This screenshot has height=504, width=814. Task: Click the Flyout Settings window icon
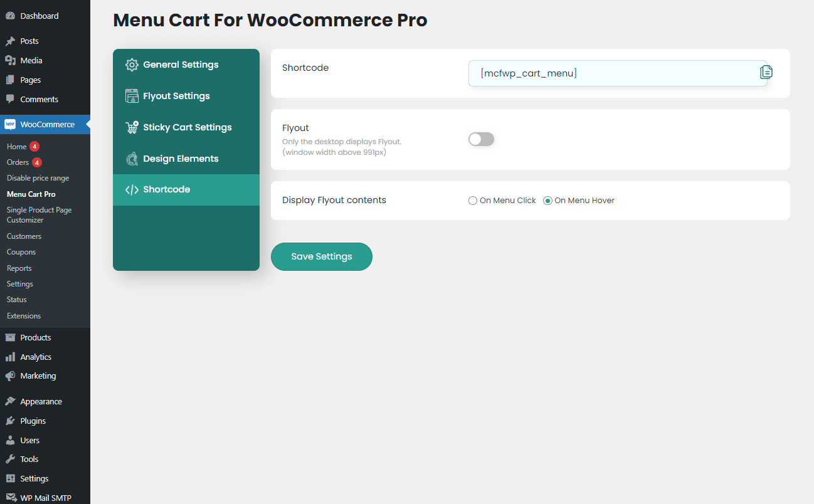132,96
